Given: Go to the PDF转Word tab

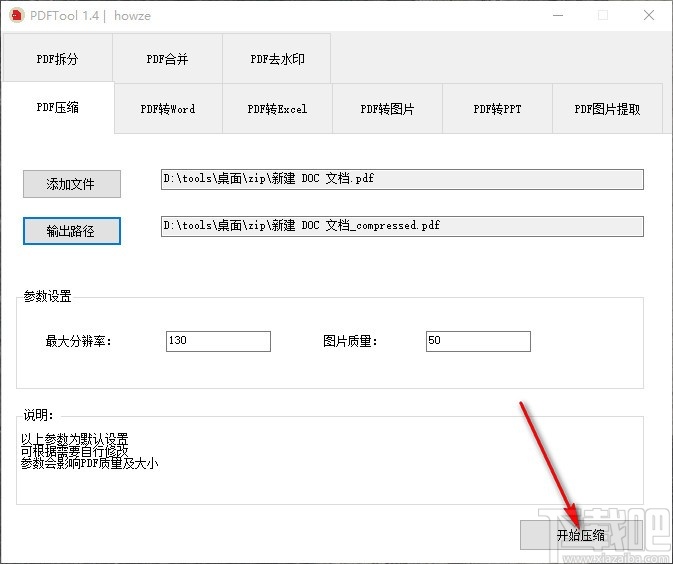Looking at the screenshot, I should pos(168,109).
